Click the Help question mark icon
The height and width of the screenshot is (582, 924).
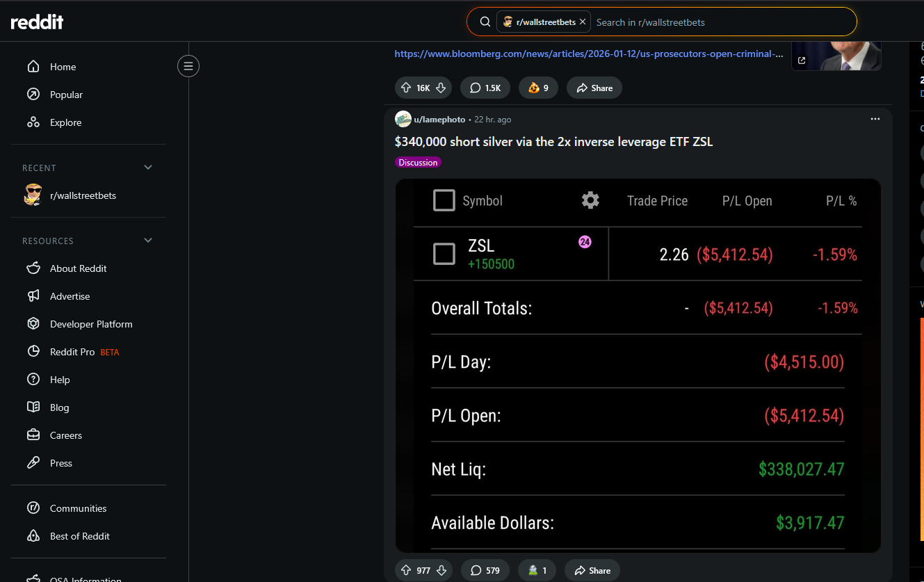point(33,380)
